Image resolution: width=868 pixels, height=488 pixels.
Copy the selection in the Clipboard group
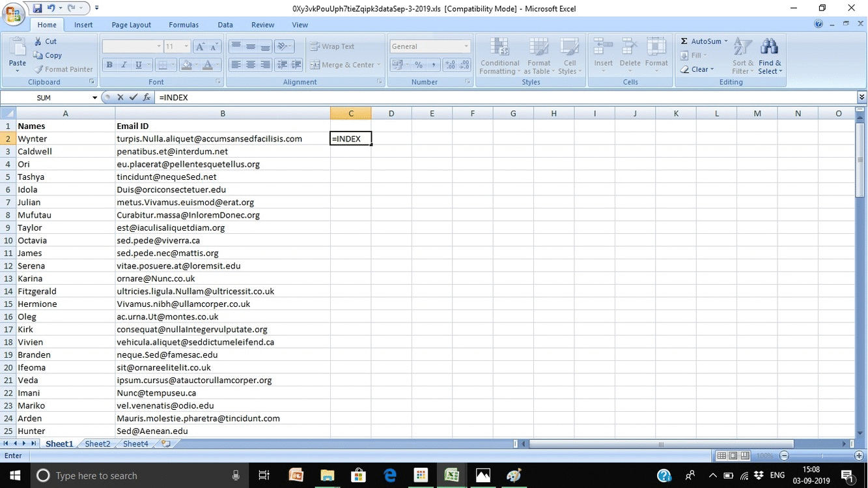pos(48,55)
